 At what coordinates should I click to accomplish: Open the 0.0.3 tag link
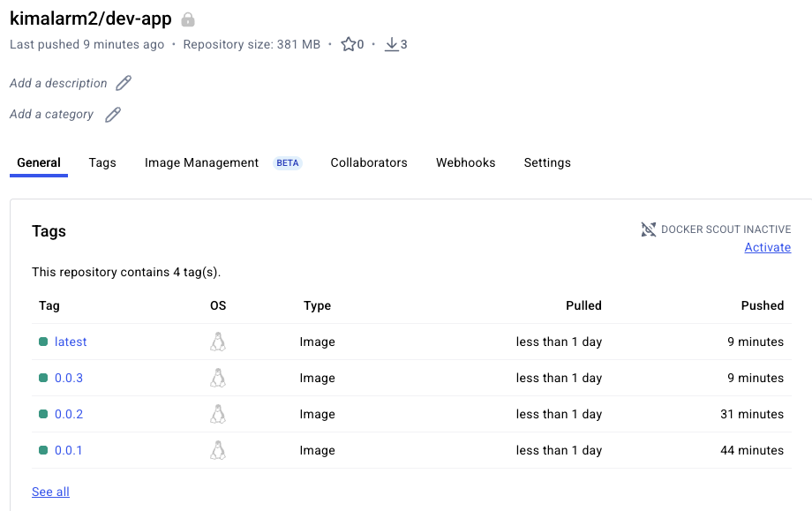point(69,378)
